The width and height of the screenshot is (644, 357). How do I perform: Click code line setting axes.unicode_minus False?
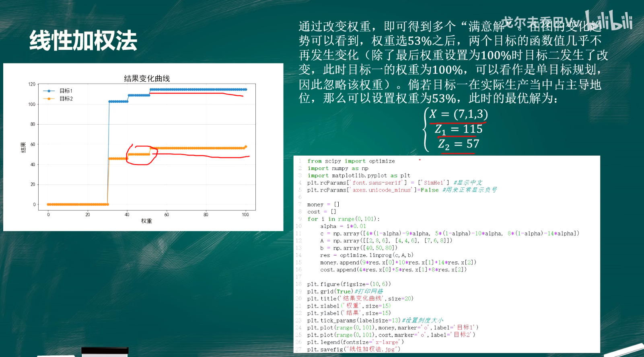[402, 190]
